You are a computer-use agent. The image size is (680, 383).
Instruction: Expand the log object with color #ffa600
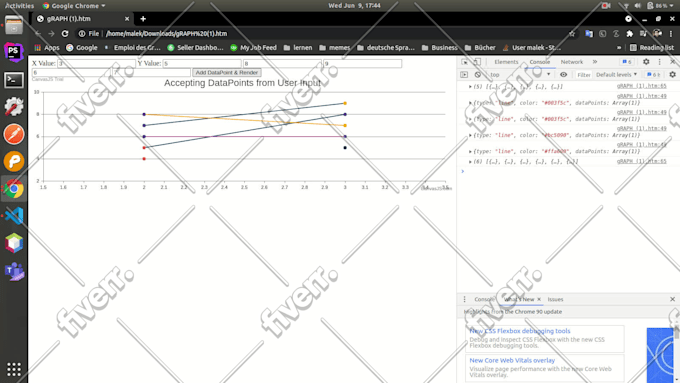pos(470,151)
